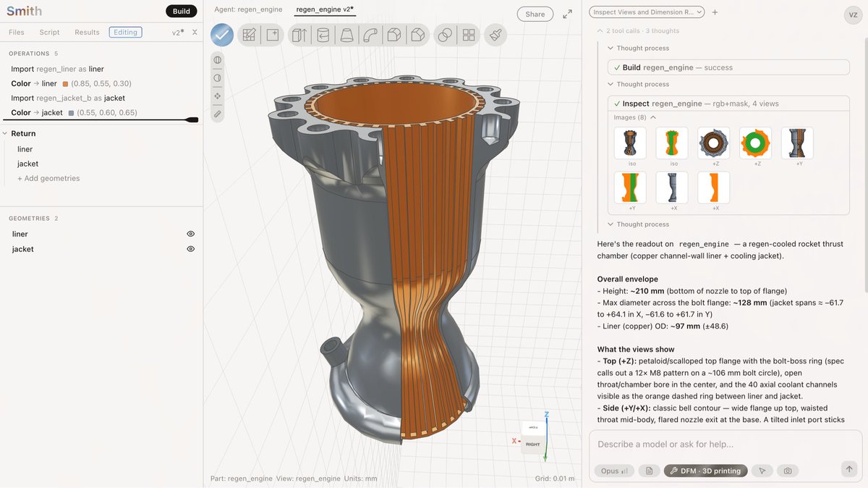Click the half-shaded display mode icon
The width and height of the screenshot is (868, 488).
point(218,77)
